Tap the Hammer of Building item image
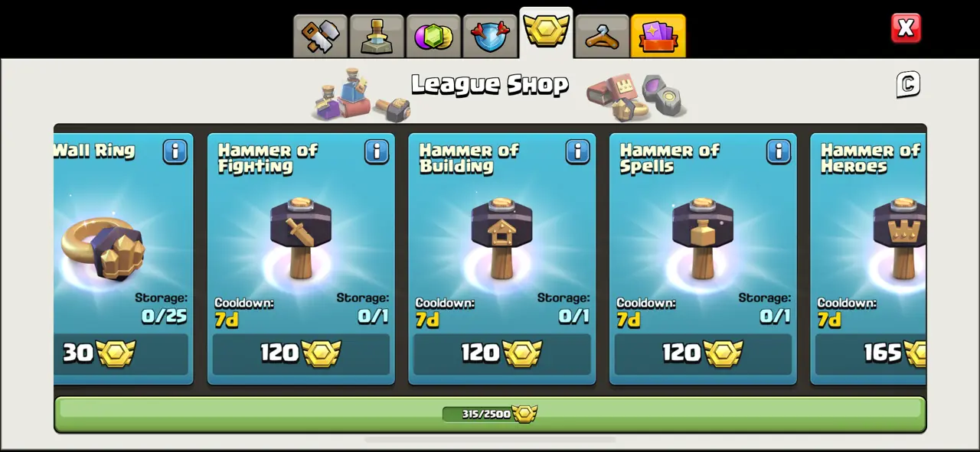The width and height of the screenshot is (980, 452). (x=502, y=238)
